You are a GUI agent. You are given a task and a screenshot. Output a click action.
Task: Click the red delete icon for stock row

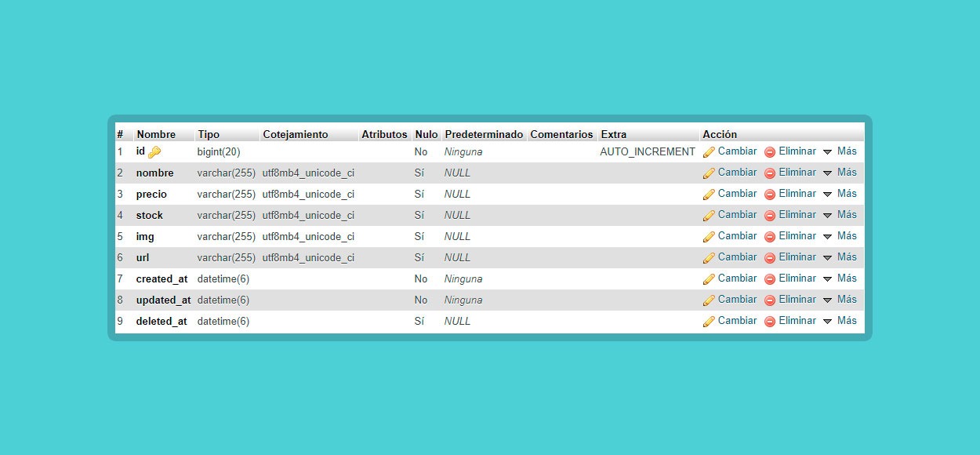[770, 216]
